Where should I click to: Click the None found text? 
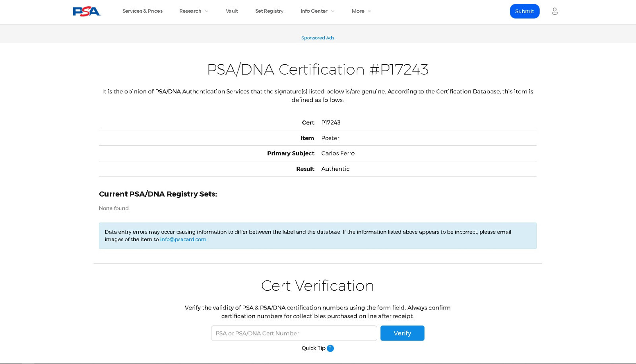pyautogui.click(x=114, y=208)
